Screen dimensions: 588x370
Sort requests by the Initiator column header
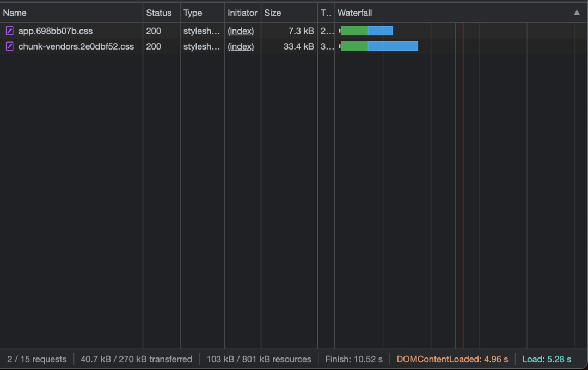(x=242, y=13)
